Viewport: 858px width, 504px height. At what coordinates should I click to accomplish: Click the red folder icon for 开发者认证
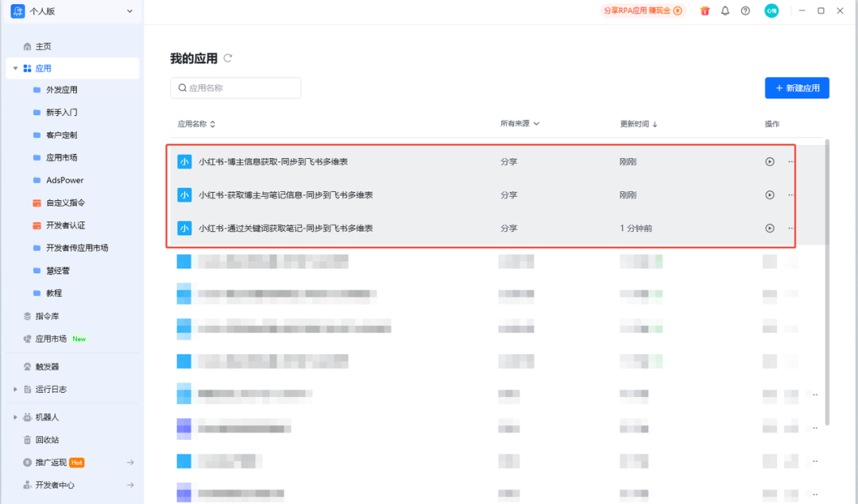tap(37, 225)
